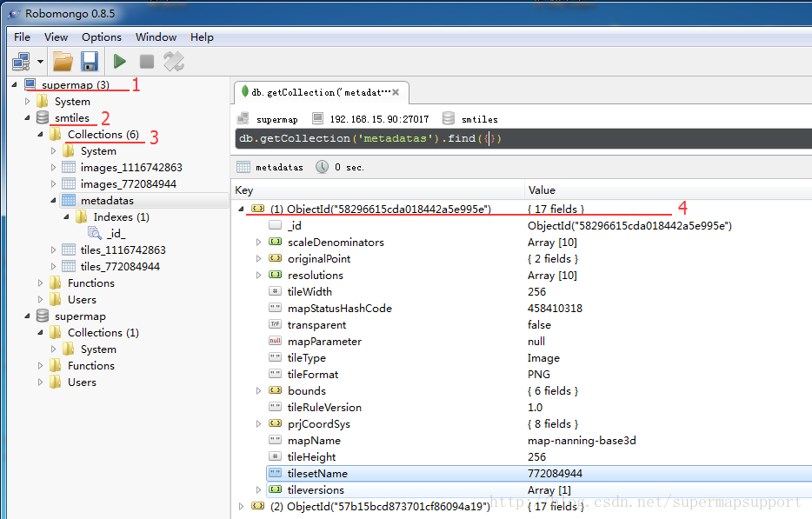This screenshot has height=519, width=812.
Task: Select the tileFormat value PNG
Action: [x=538, y=374]
